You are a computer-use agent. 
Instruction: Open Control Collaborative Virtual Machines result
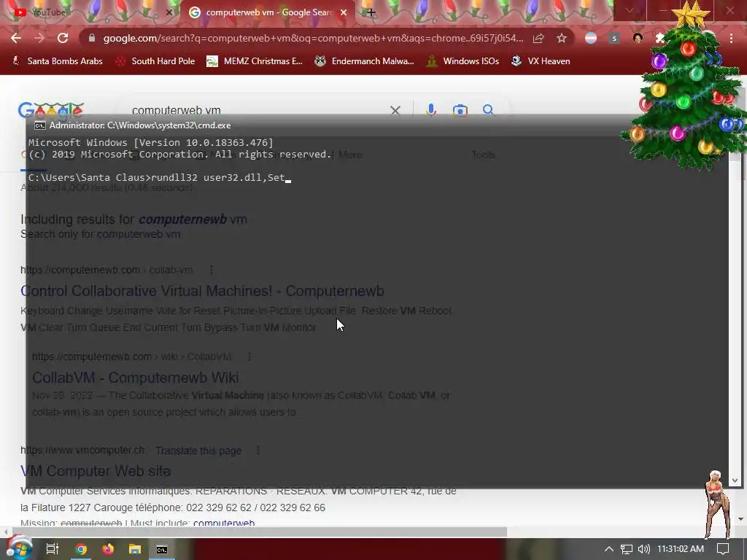point(203,291)
